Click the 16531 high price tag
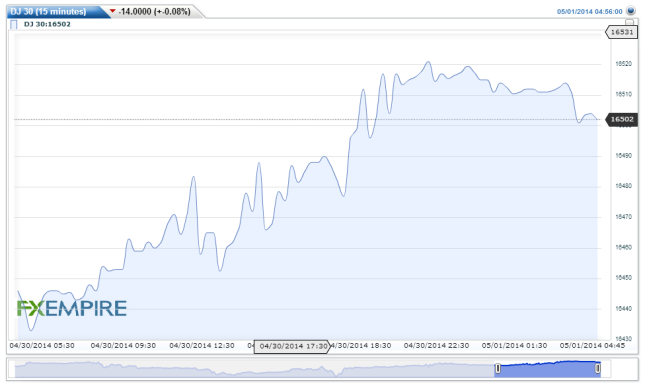The width and height of the screenshot is (645, 386). click(x=621, y=32)
